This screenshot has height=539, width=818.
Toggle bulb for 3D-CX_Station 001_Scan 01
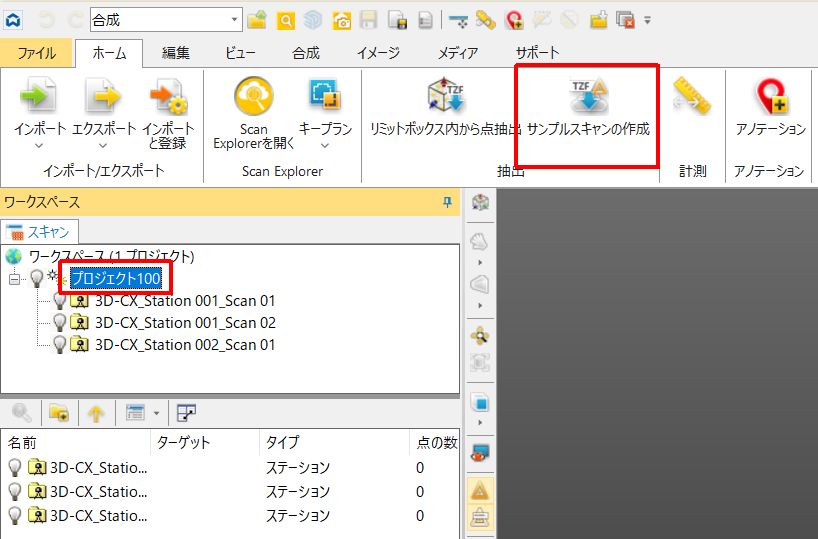click(59, 301)
